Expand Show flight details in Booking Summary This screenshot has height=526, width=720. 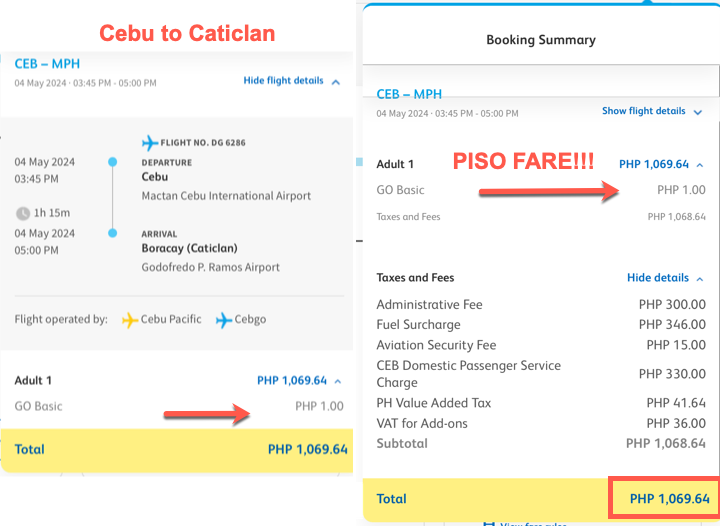click(652, 112)
